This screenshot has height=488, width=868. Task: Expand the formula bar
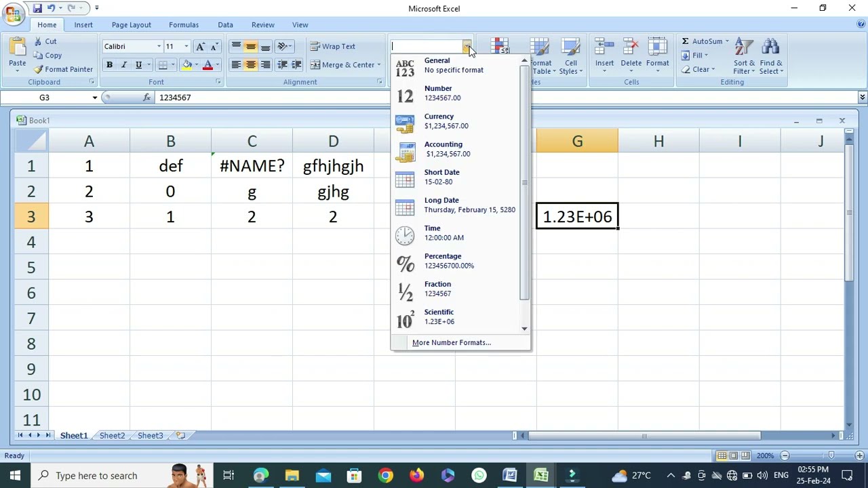point(862,98)
